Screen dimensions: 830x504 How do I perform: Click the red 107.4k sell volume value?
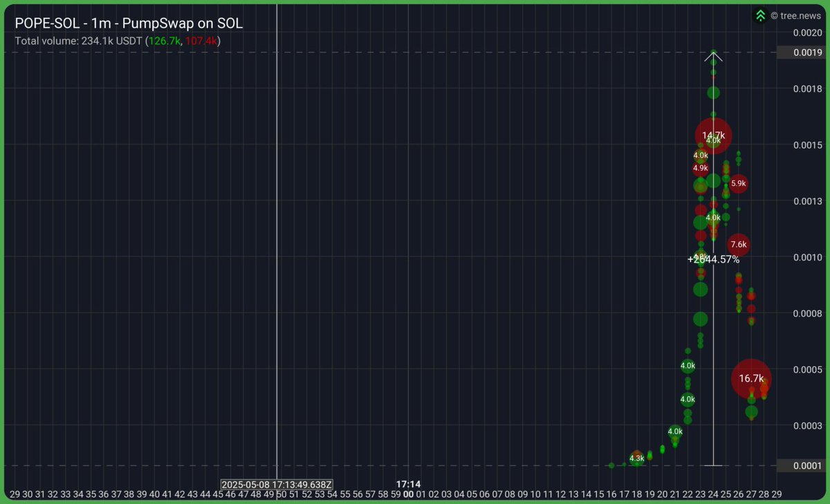click(x=202, y=41)
